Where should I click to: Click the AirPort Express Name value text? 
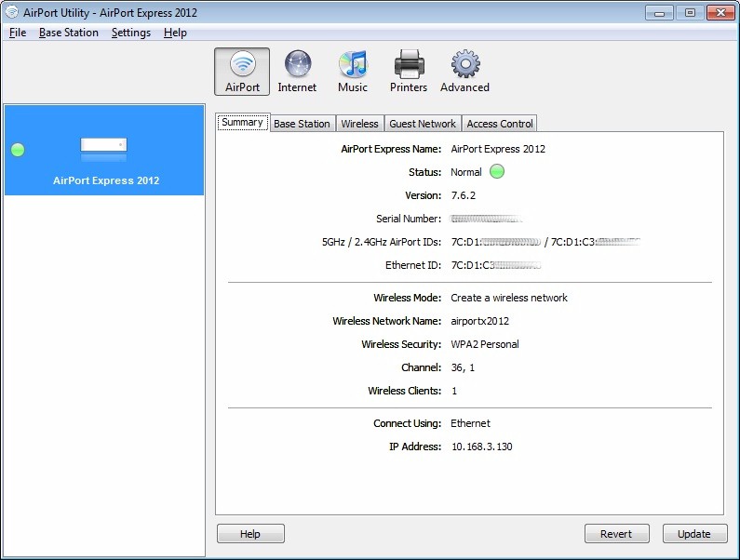[498, 149]
